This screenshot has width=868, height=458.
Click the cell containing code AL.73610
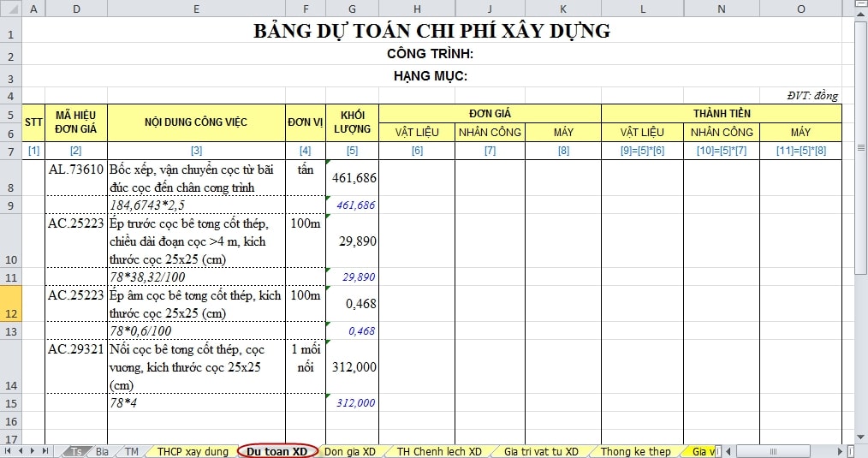point(75,170)
